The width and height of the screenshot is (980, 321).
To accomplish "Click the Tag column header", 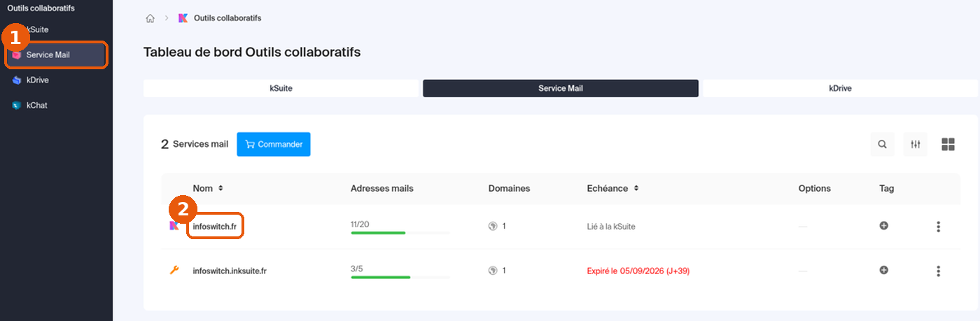I will [887, 188].
